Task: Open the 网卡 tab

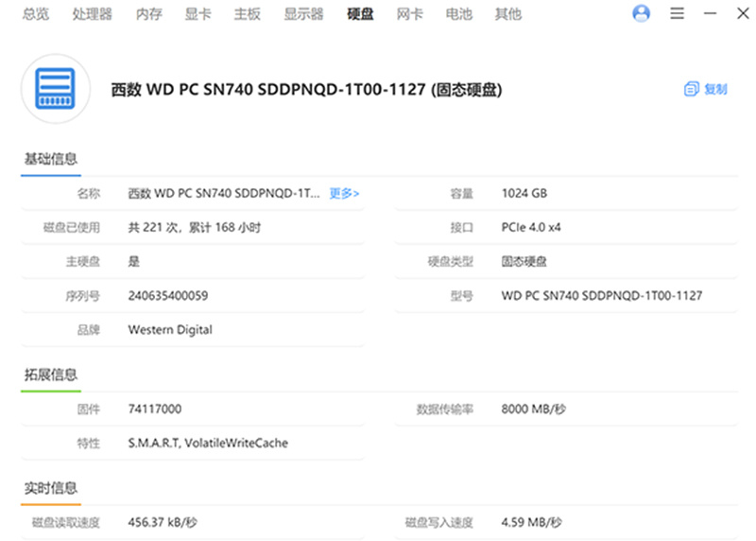Action: [410, 14]
